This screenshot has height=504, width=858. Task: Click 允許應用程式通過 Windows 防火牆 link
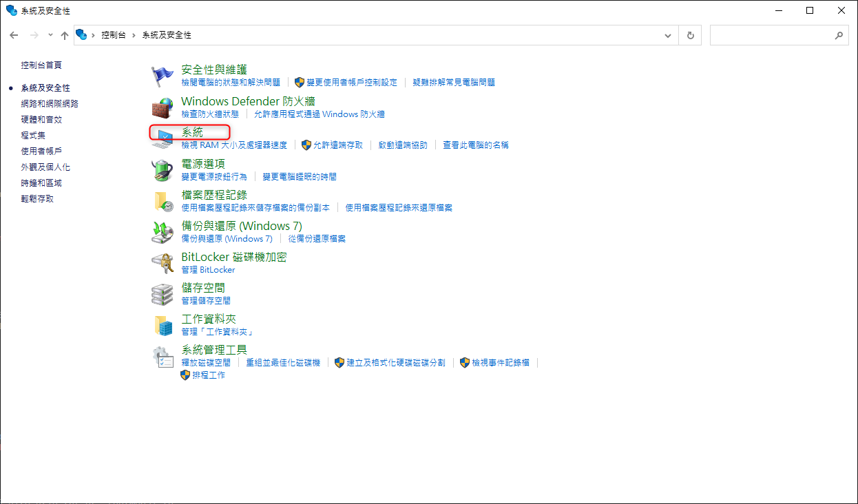tap(320, 114)
